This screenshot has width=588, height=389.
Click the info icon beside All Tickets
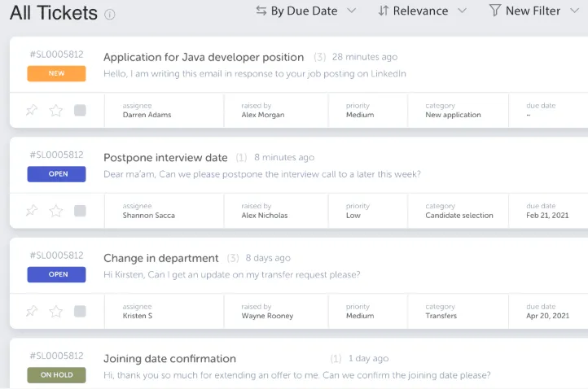click(109, 15)
